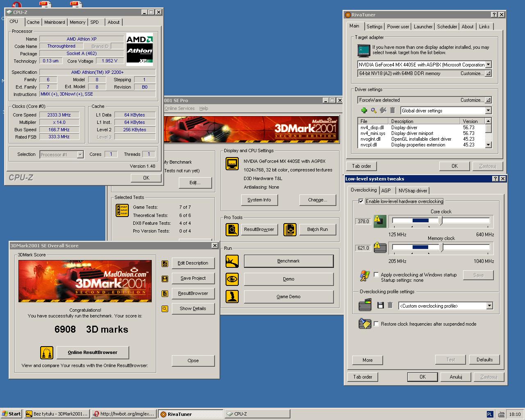Click the Memory clock slider handle
The height and width of the screenshot is (420, 525).
[x=441, y=247]
